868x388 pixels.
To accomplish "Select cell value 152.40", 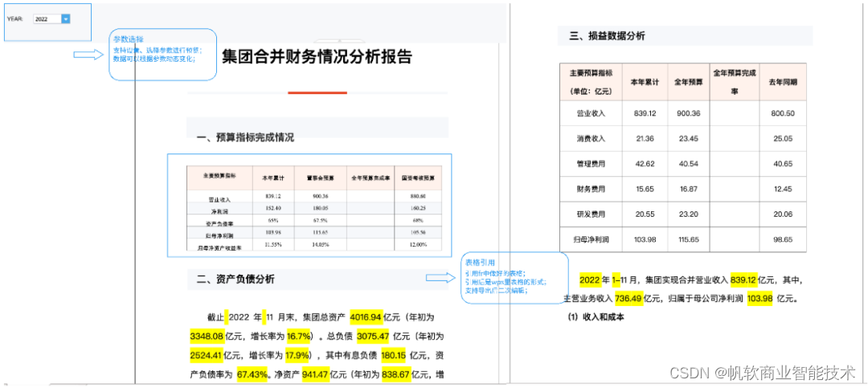I will (x=273, y=209).
